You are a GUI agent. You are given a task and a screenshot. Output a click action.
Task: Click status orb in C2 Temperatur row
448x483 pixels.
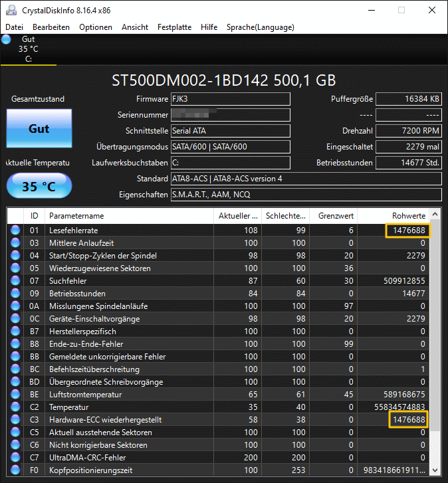pos(15,407)
